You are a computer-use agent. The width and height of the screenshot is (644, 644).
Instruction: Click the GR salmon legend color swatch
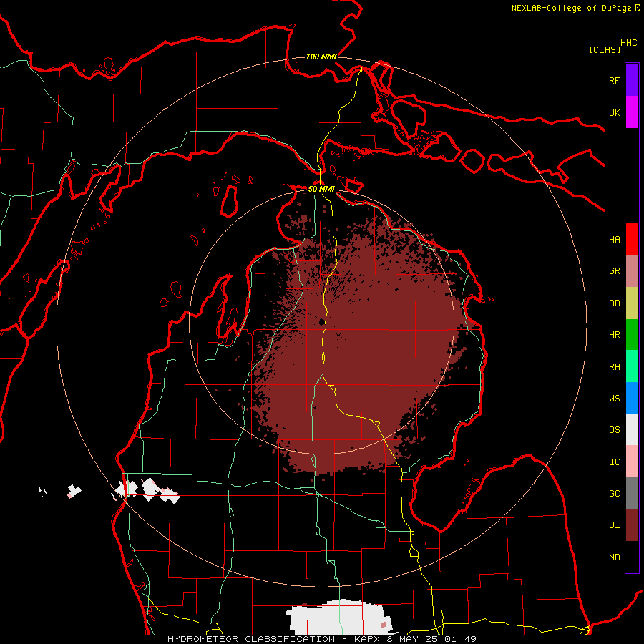coord(632,271)
